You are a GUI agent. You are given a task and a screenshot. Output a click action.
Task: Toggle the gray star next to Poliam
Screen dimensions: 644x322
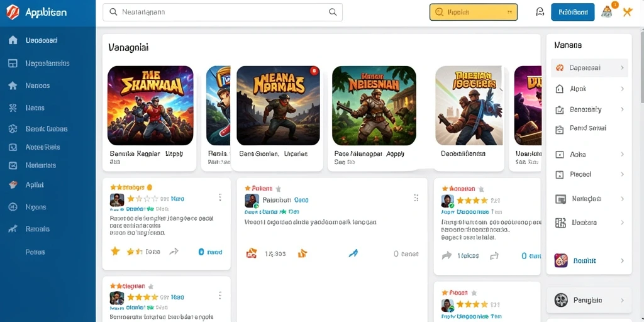tap(278, 189)
